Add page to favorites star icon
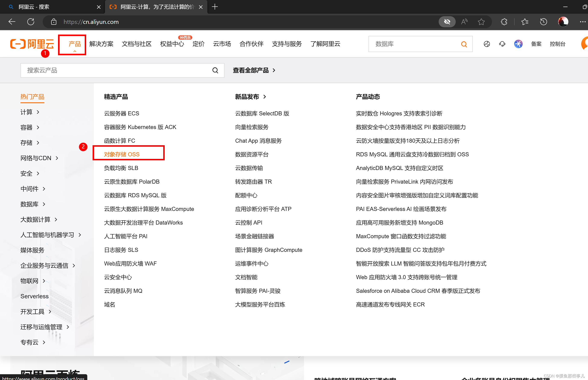Viewport: 588px width, 380px height. click(x=481, y=22)
